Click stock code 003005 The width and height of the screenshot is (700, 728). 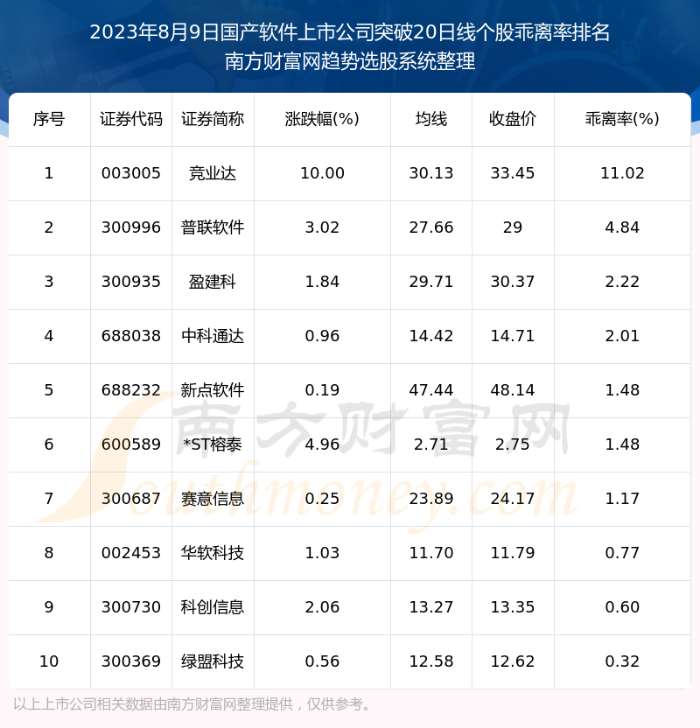pyautogui.click(x=131, y=173)
